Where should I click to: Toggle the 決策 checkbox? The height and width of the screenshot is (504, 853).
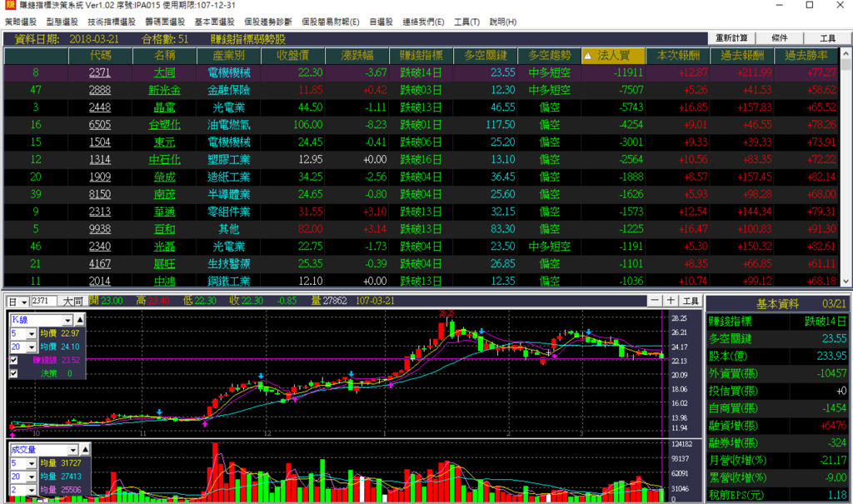click(14, 373)
